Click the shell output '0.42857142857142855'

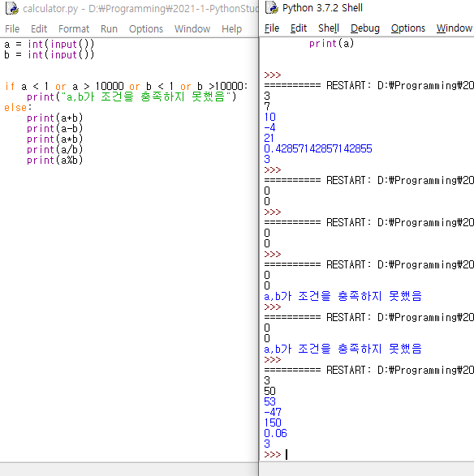[318, 148]
